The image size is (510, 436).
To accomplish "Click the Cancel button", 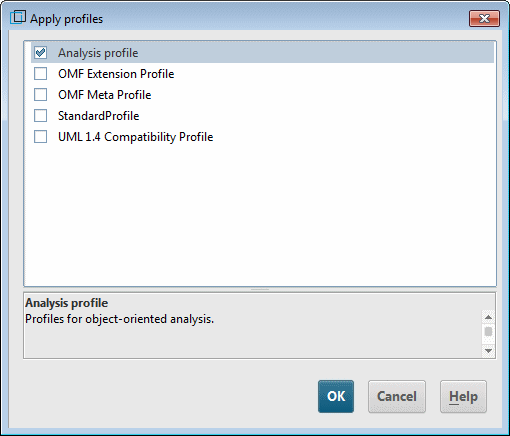I will click(397, 396).
